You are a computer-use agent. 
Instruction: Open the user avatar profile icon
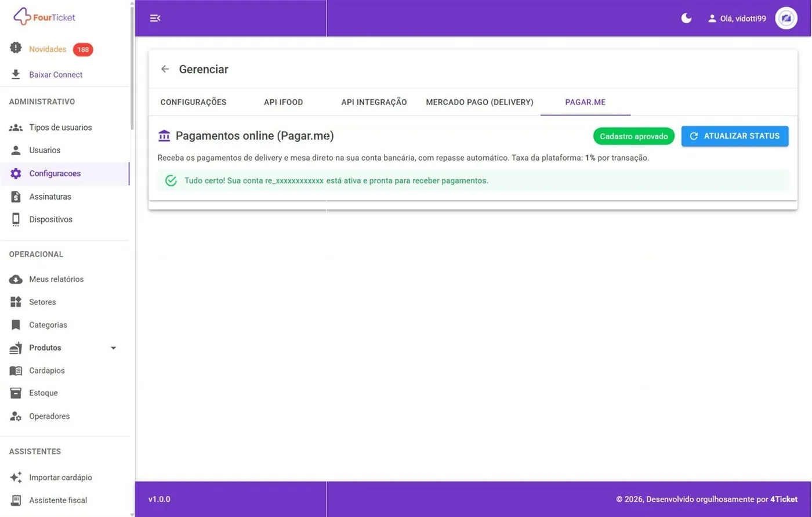(x=786, y=18)
